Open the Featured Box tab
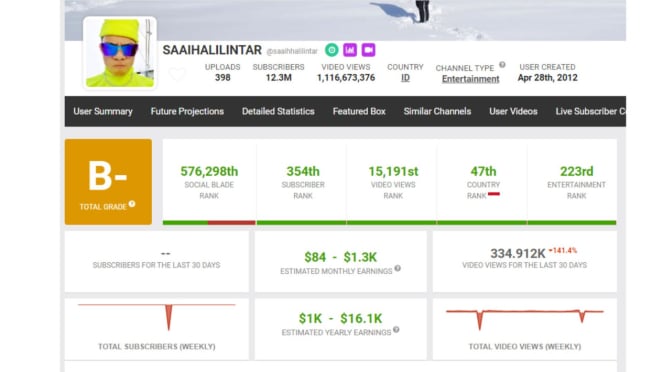 point(359,111)
